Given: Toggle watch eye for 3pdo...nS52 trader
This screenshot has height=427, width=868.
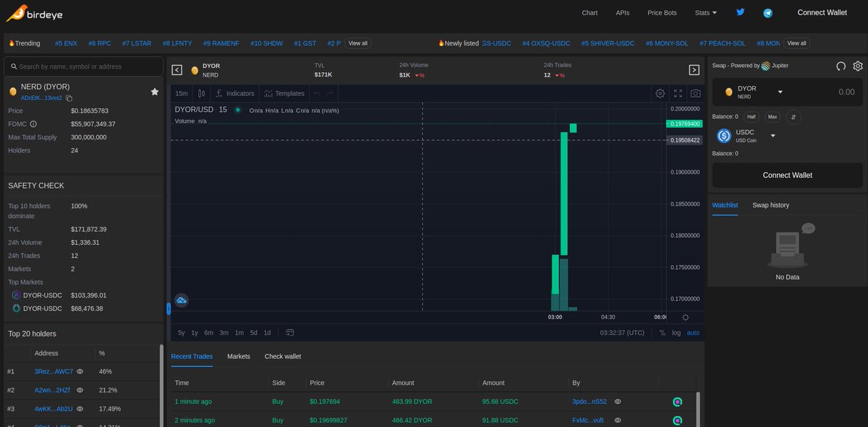Looking at the screenshot, I should tap(618, 402).
